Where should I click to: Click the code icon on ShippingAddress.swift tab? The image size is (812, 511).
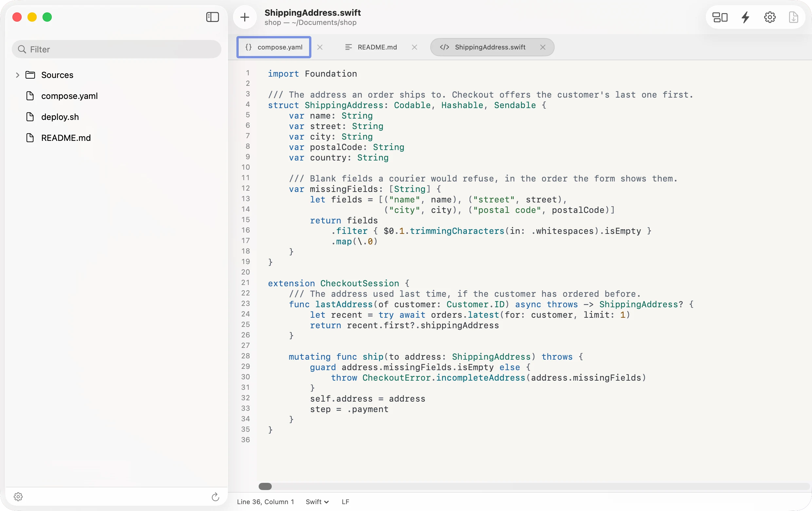point(444,47)
